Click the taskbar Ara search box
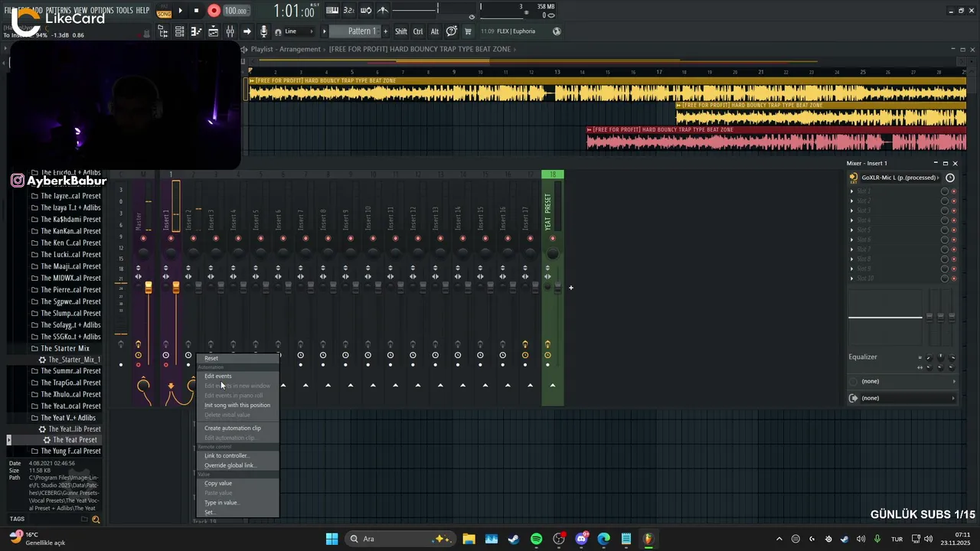This screenshot has height=551, width=980. (400, 539)
